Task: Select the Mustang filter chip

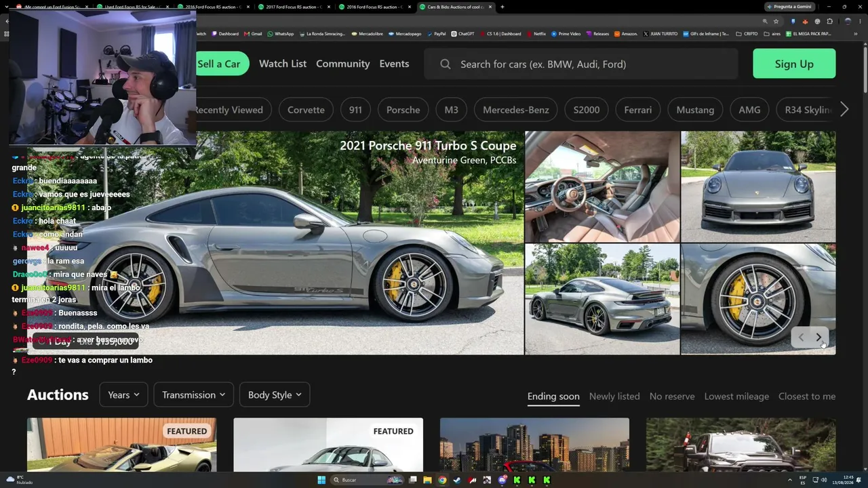Action: 695,110
